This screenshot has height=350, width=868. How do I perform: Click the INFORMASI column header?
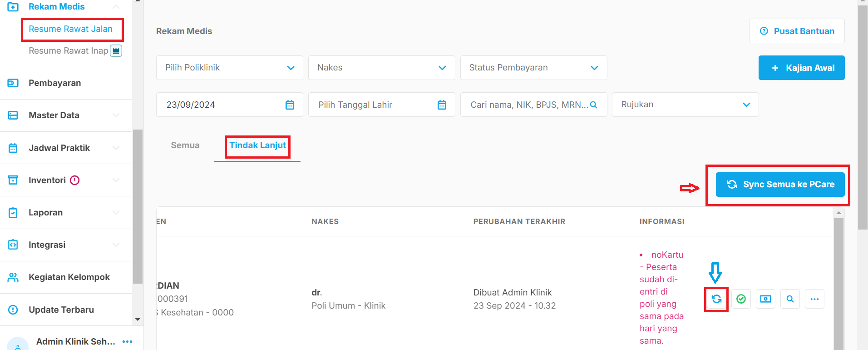[x=662, y=221]
